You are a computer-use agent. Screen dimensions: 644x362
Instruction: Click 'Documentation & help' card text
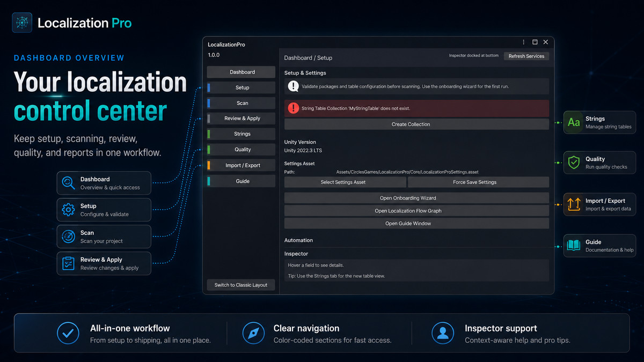(610, 250)
